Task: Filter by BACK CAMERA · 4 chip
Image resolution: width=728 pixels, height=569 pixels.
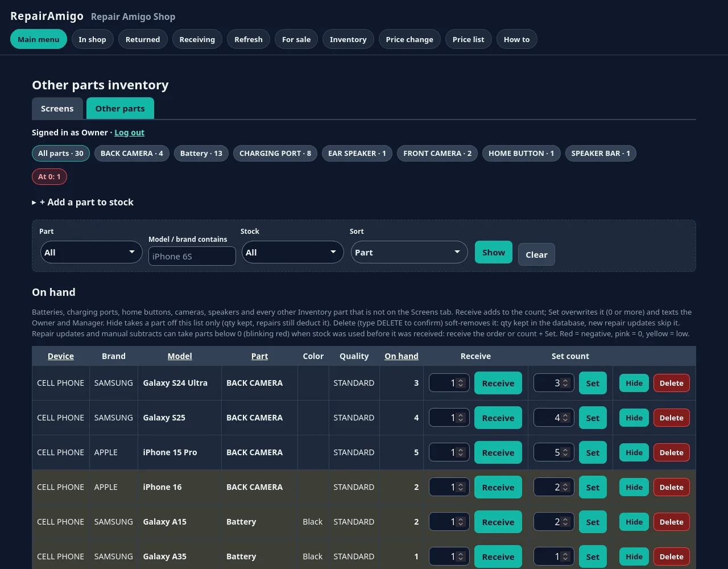Action: click(x=132, y=153)
